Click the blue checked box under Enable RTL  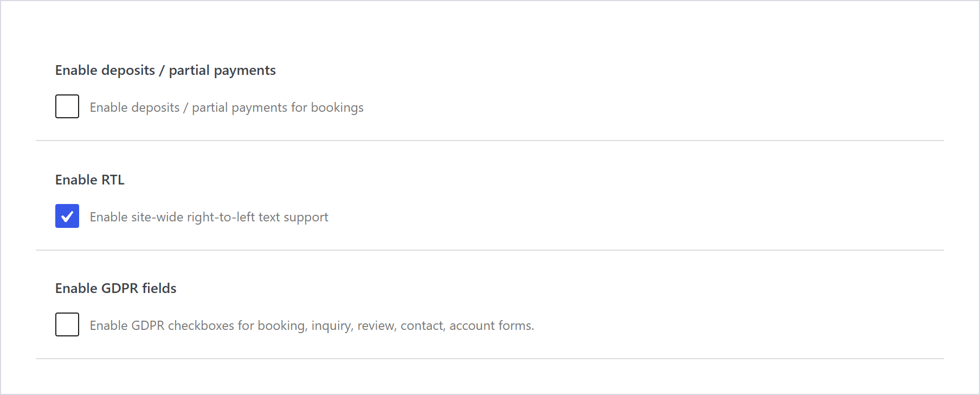click(67, 216)
